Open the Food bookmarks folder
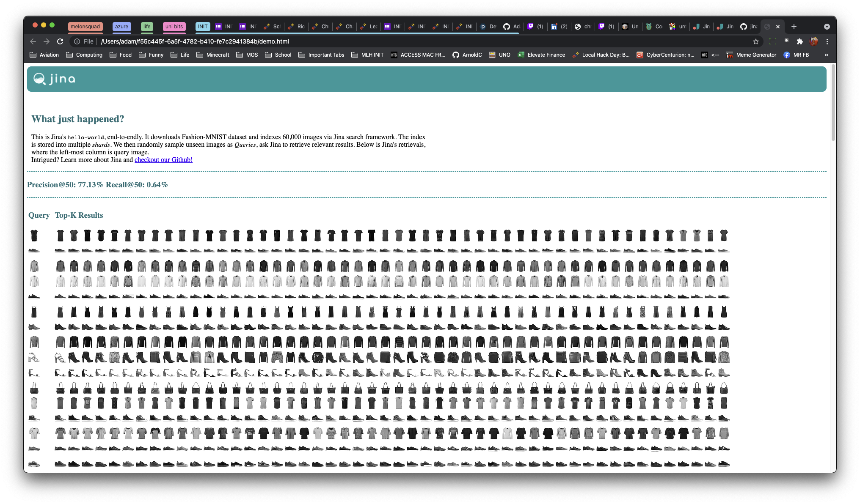860x504 pixels. 121,55
